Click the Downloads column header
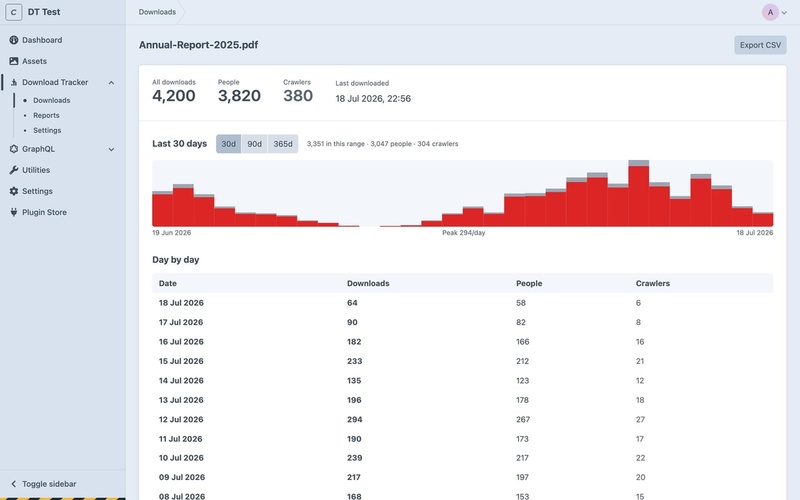Viewport: 800px width, 500px height. tap(368, 283)
